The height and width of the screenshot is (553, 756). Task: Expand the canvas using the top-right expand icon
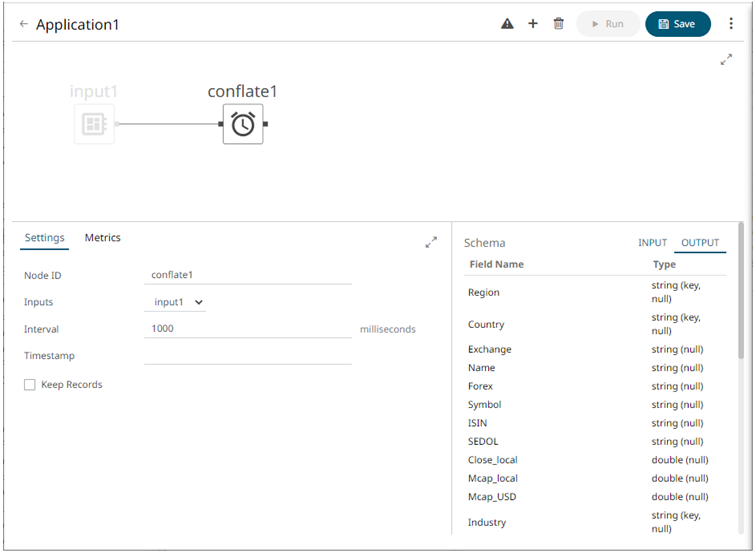click(x=726, y=60)
